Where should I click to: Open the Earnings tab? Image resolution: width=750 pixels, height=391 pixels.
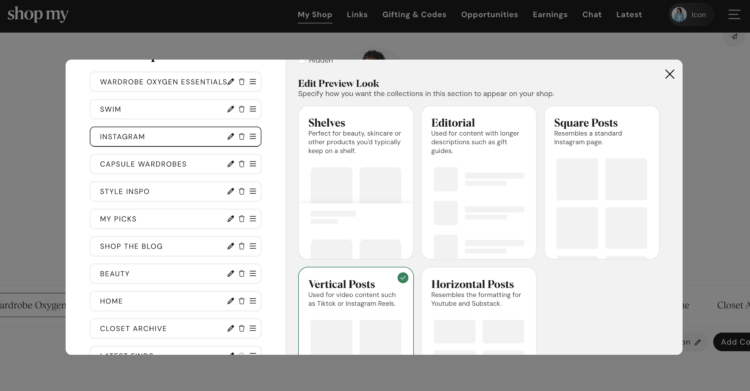[x=550, y=15]
